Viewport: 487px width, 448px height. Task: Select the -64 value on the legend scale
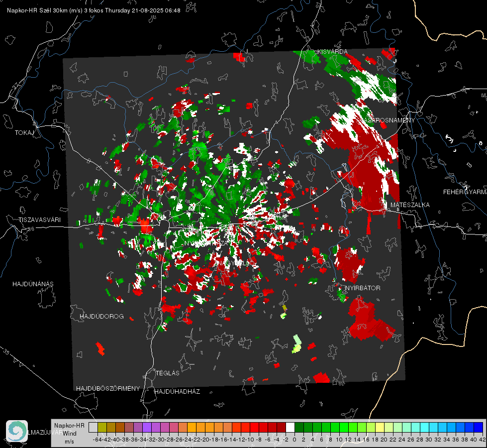click(x=97, y=440)
